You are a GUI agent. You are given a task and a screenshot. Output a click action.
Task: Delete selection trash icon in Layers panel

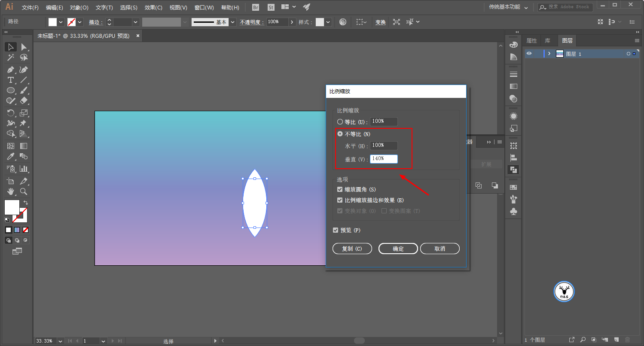(627, 340)
